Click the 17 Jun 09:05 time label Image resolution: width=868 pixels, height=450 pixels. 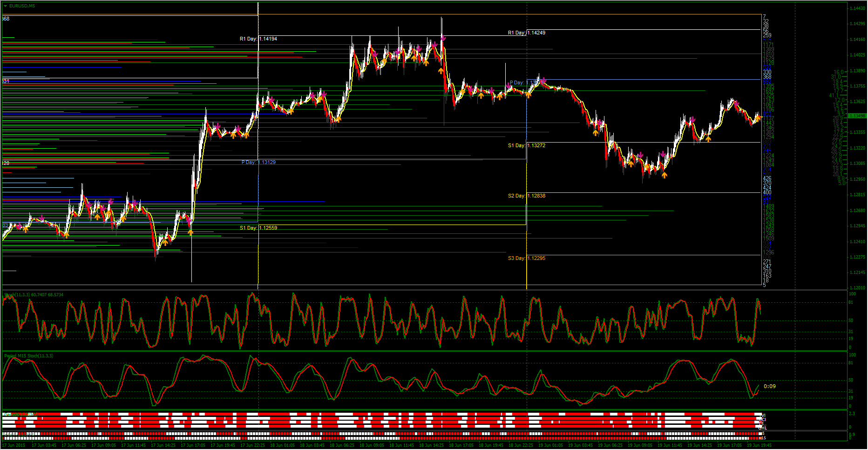(103, 445)
